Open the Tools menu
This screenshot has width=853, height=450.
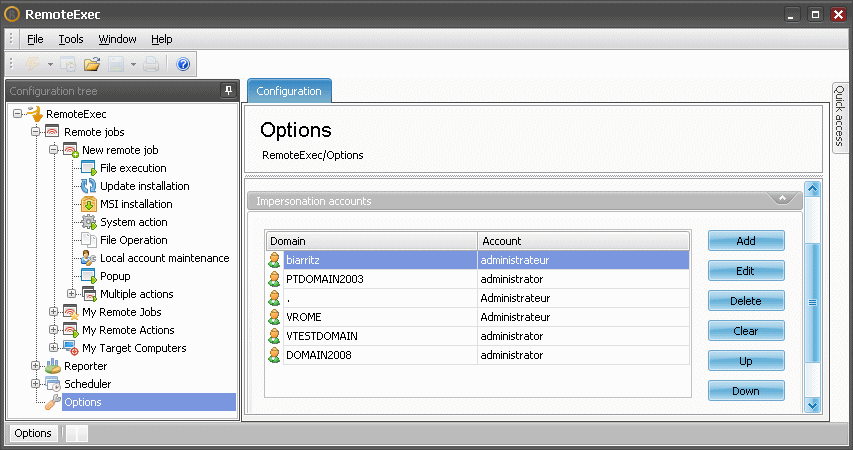[71, 39]
